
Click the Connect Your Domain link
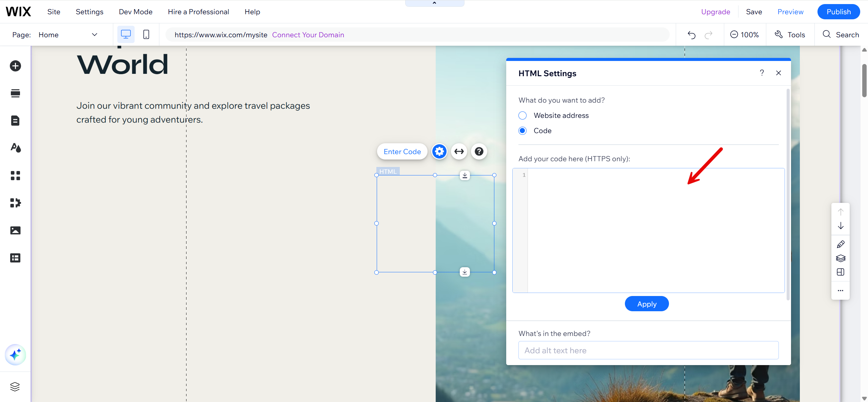308,35
